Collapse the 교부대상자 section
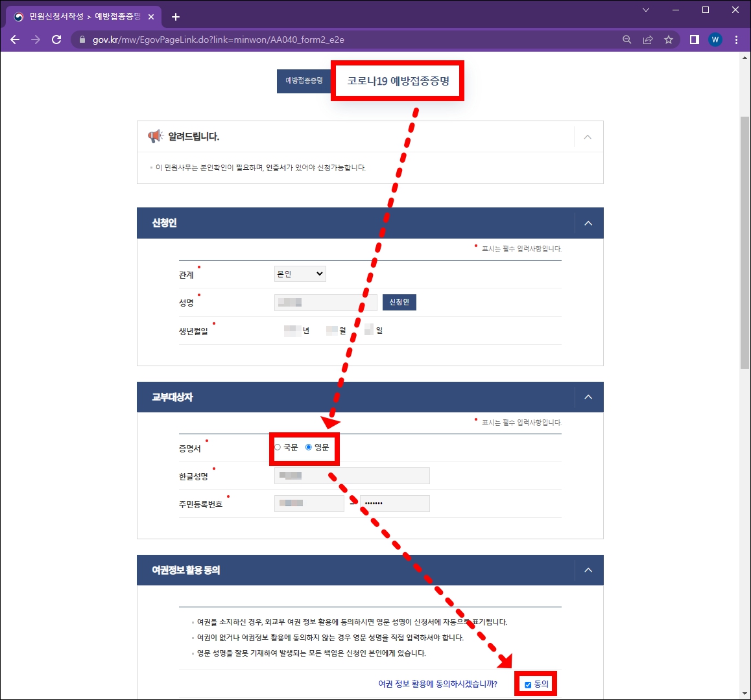751x700 pixels. [588, 397]
